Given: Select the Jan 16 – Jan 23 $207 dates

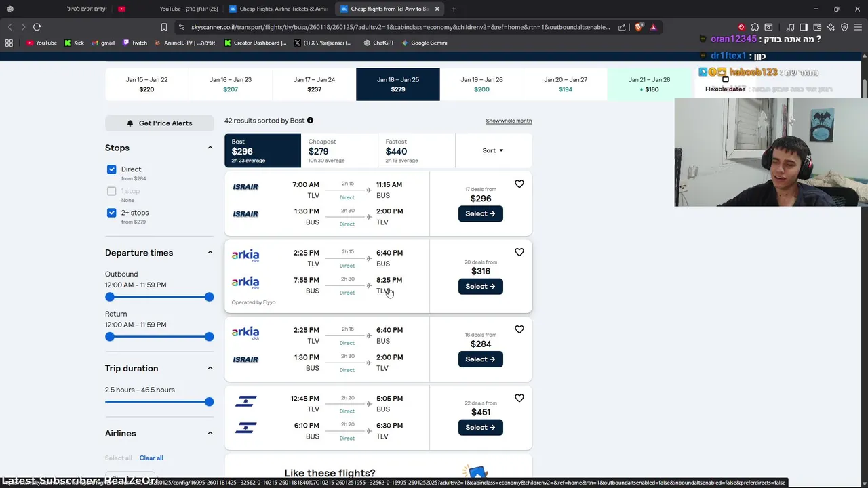Looking at the screenshot, I should [x=231, y=84].
